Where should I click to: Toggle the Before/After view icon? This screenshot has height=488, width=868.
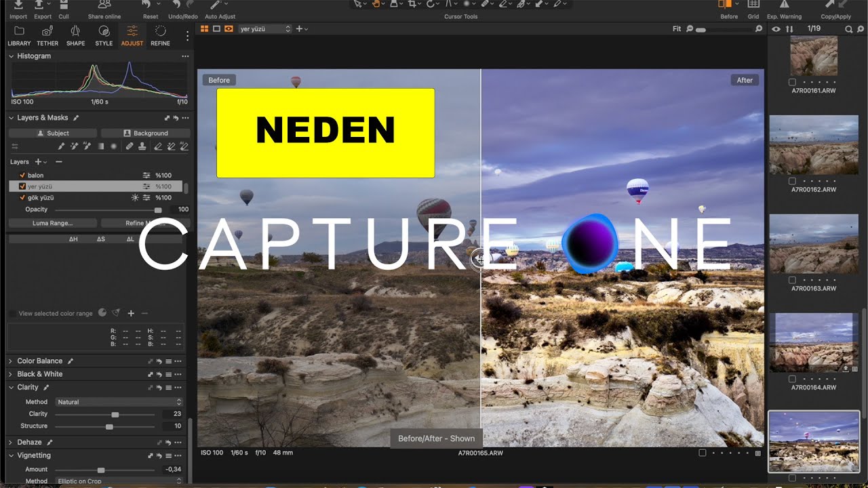click(725, 5)
